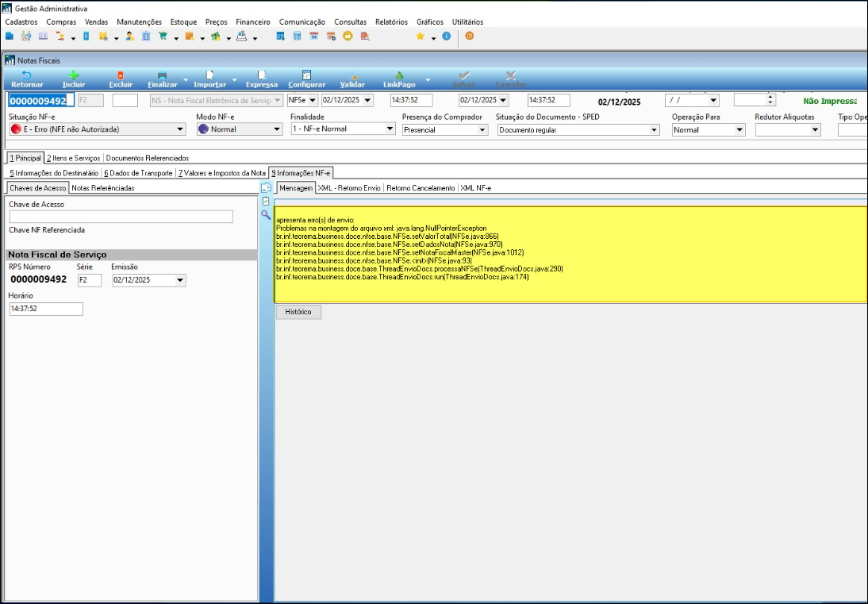The image size is (868, 604).
Task: Click the Validar toolbar icon
Action: (x=352, y=75)
